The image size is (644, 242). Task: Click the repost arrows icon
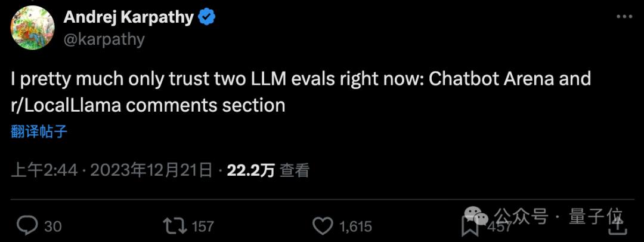pos(174,225)
